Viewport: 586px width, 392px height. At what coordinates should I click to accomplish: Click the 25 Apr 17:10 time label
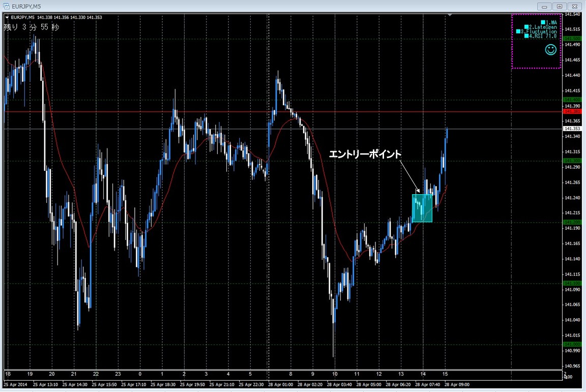tap(133, 384)
